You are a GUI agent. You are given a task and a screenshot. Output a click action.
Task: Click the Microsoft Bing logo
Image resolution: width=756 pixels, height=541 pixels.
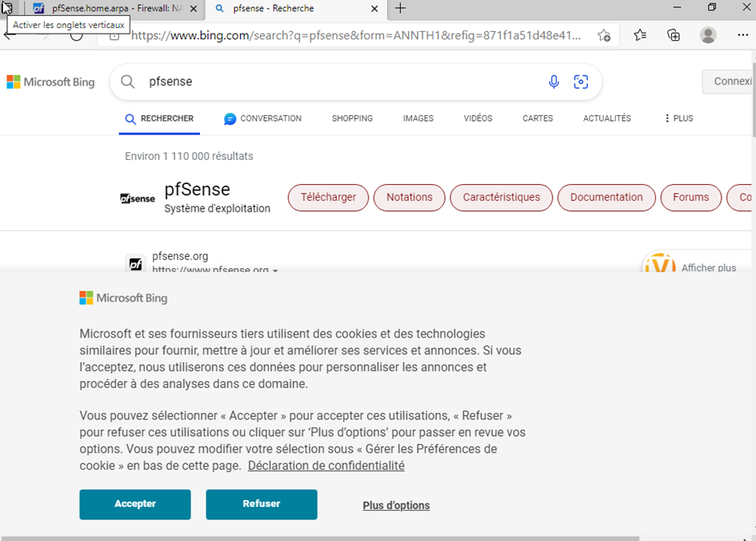(50, 82)
